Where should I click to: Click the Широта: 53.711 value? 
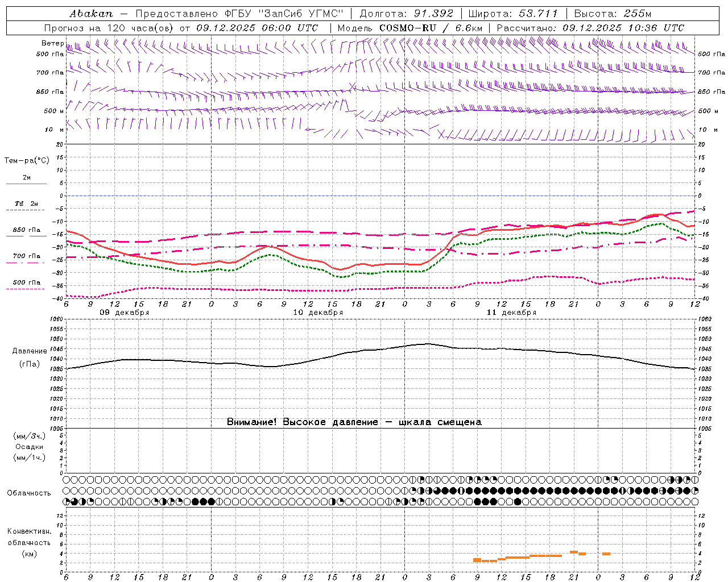pos(514,14)
